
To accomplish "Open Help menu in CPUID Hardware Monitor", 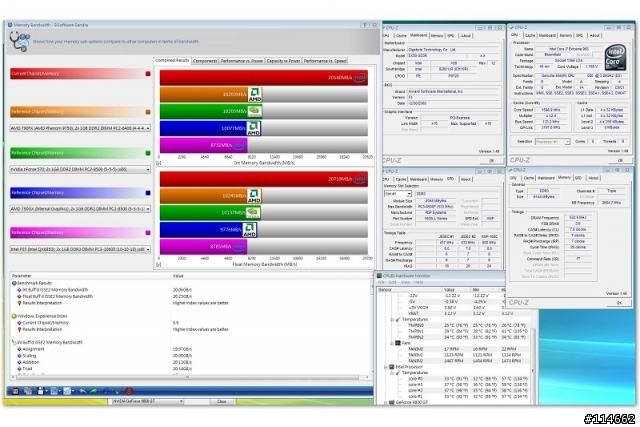I will pos(418,282).
